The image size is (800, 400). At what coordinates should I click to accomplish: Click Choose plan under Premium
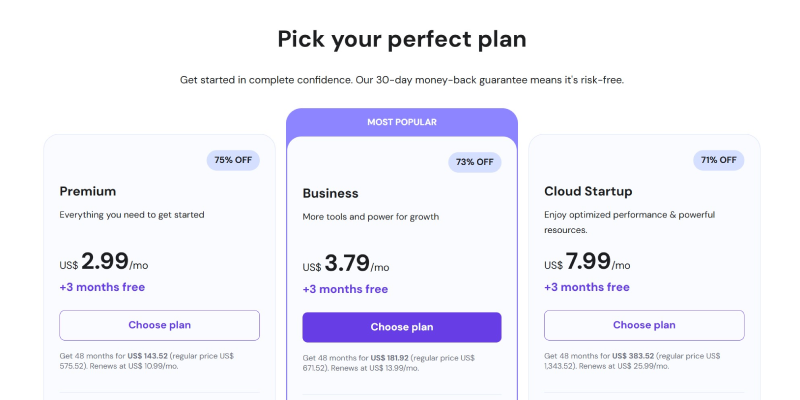point(159,325)
